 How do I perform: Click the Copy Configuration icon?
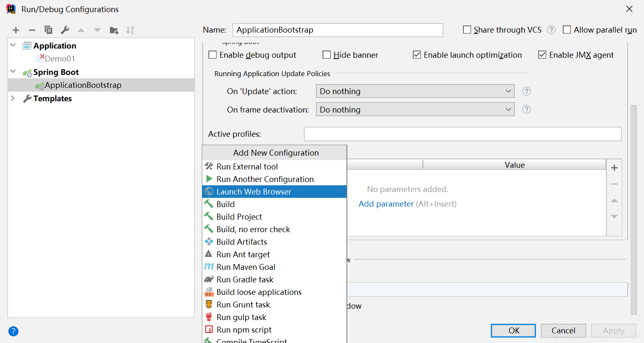pos(48,30)
